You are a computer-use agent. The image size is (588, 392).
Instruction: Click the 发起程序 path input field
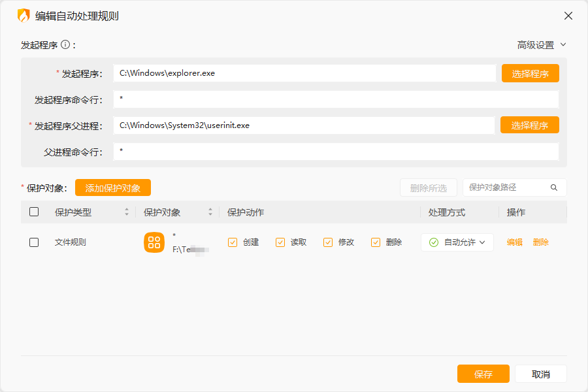pos(304,73)
